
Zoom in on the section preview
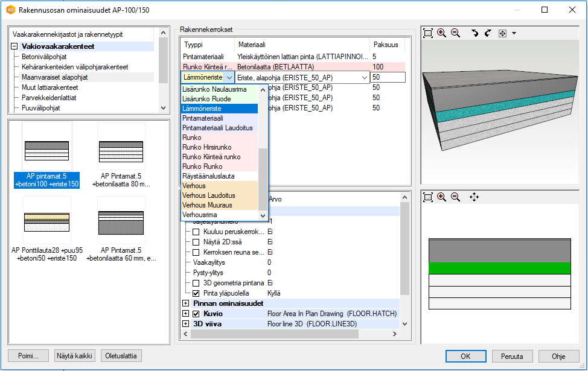point(442,197)
